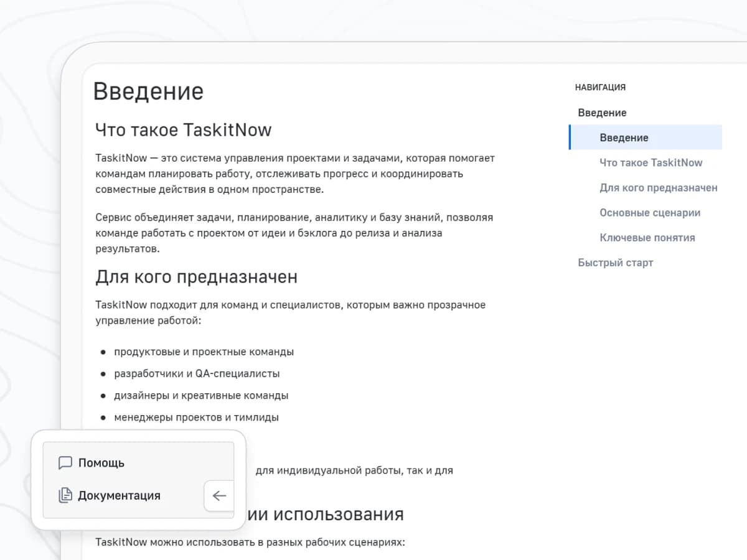747x560 pixels.
Task: Click "Быстрый старт" at the bottom of navigation
Action: [616, 262]
